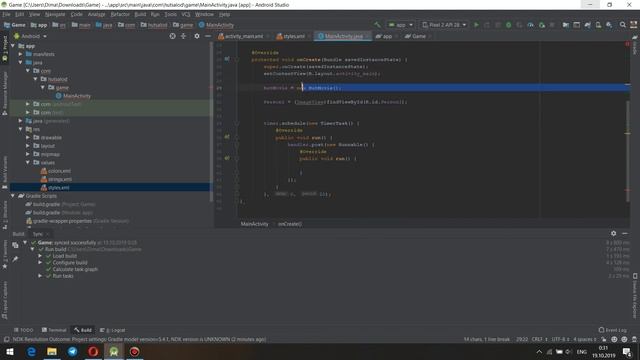The width and height of the screenshot is (640, 360).
Task: Open the app run configuration dropdown
Action: pyautogui.click(x=400, y=25)
